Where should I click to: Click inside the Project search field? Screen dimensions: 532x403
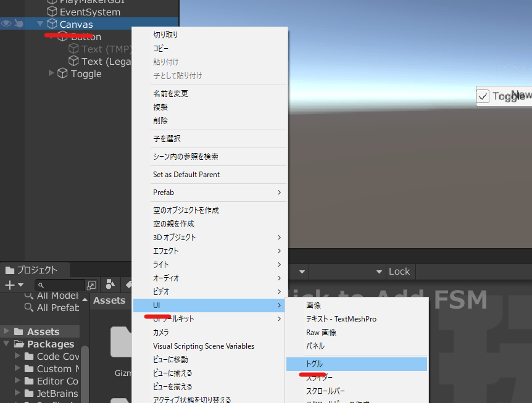[x=62, y=285]
